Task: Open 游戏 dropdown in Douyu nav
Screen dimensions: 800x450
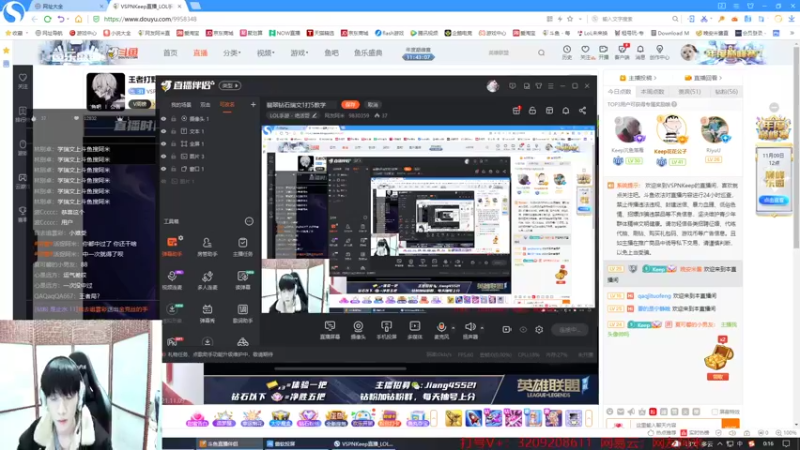Action: [x=299, y=53]
